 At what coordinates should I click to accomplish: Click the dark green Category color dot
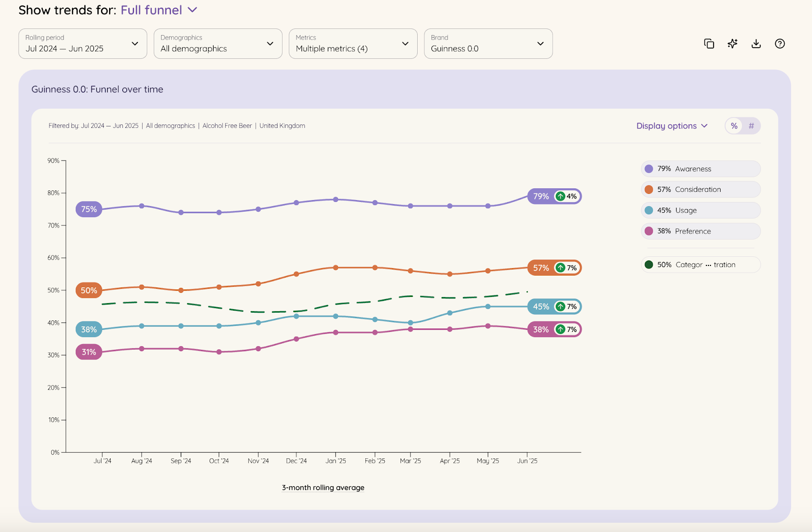(649, 264)
